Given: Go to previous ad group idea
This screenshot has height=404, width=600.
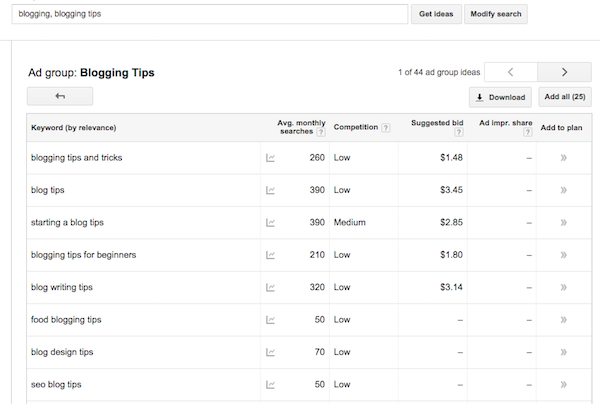Looking at the screenshot, I should (509, 72).
